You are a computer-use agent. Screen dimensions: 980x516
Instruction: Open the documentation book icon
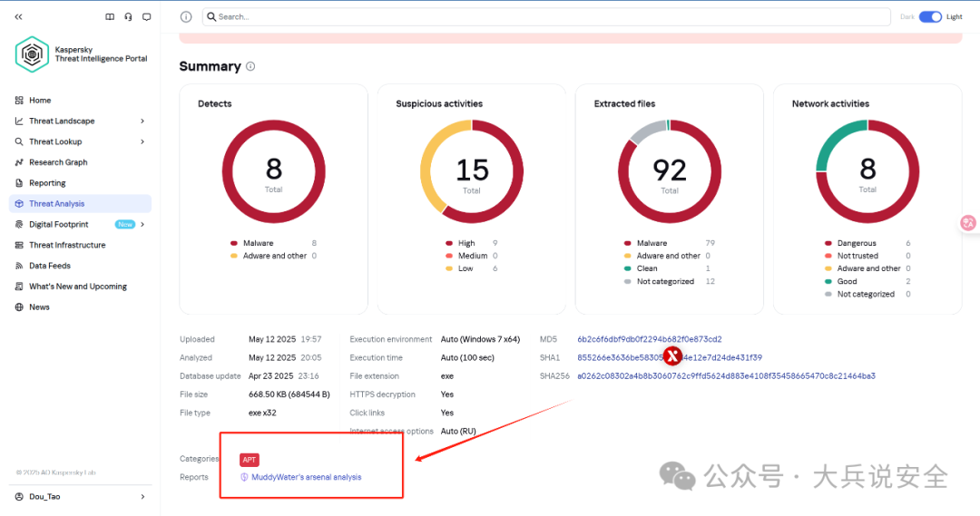[x=110, y=16]
